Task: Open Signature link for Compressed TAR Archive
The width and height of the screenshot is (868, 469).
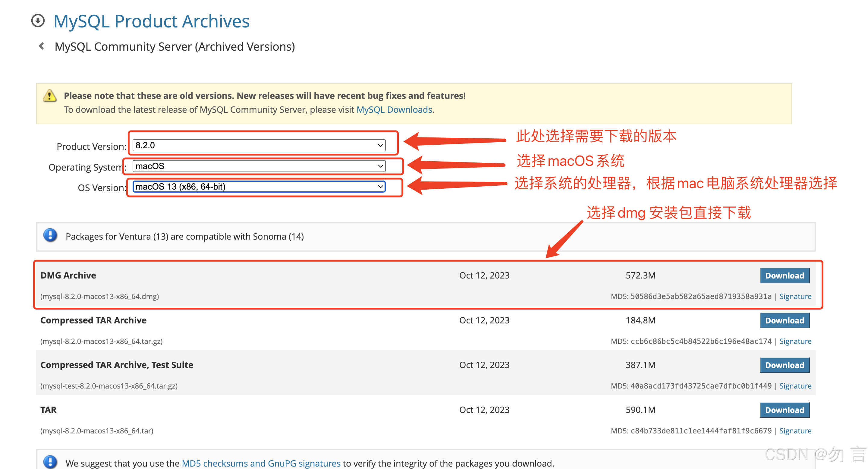Action: click(795, 341)
